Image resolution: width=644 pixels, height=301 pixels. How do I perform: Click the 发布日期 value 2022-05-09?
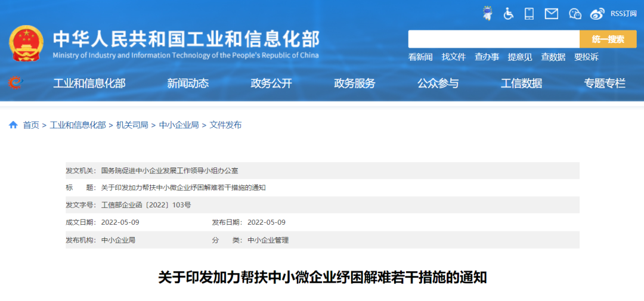coord(267,222)
